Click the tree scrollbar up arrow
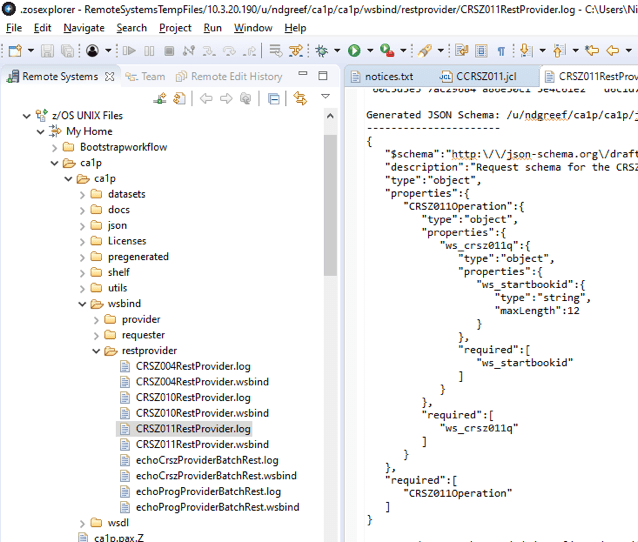 330,116
